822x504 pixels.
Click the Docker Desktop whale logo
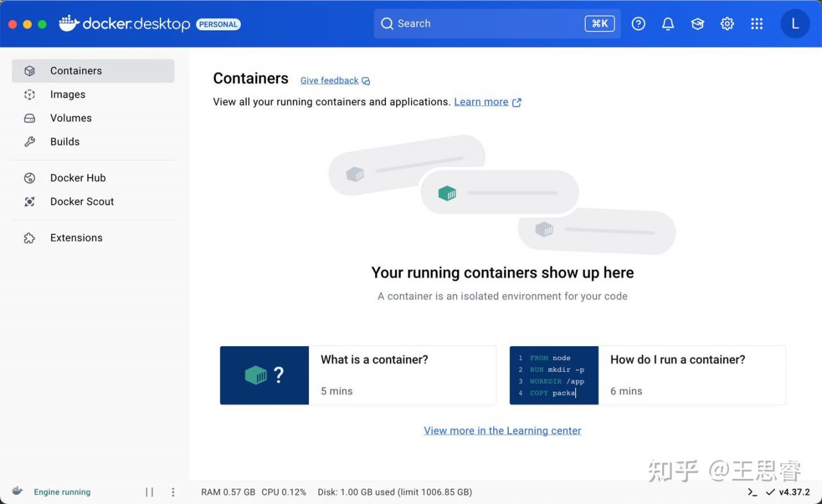(69, 23)
